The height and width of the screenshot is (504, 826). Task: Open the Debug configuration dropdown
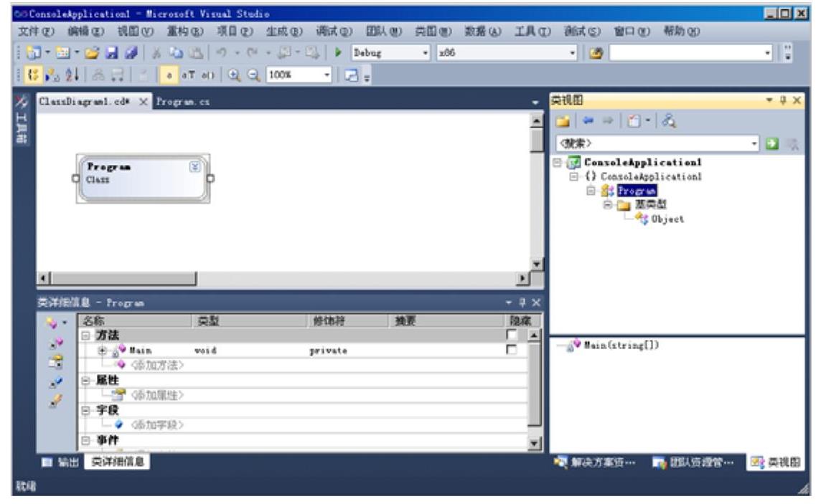425,53
